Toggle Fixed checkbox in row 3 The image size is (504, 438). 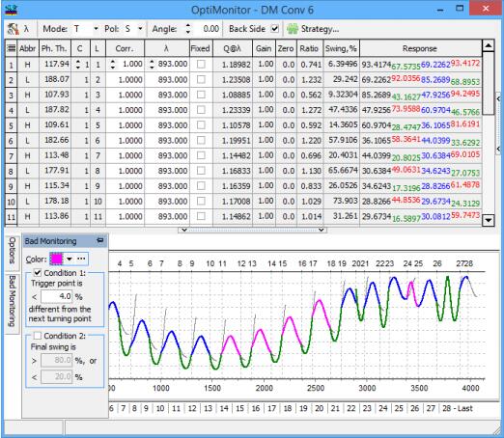click(x=201, y=95)
